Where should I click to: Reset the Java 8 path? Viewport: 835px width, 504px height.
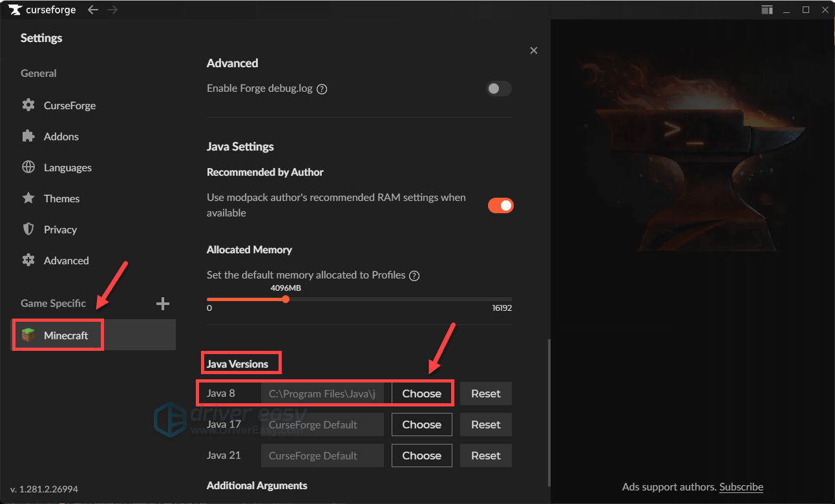click(x=486, y=394)
